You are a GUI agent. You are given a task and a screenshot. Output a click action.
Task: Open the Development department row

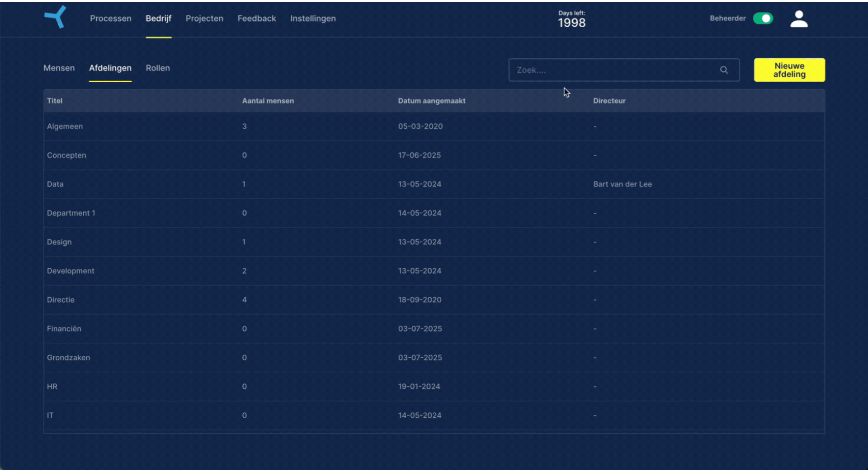pos(434,271)
